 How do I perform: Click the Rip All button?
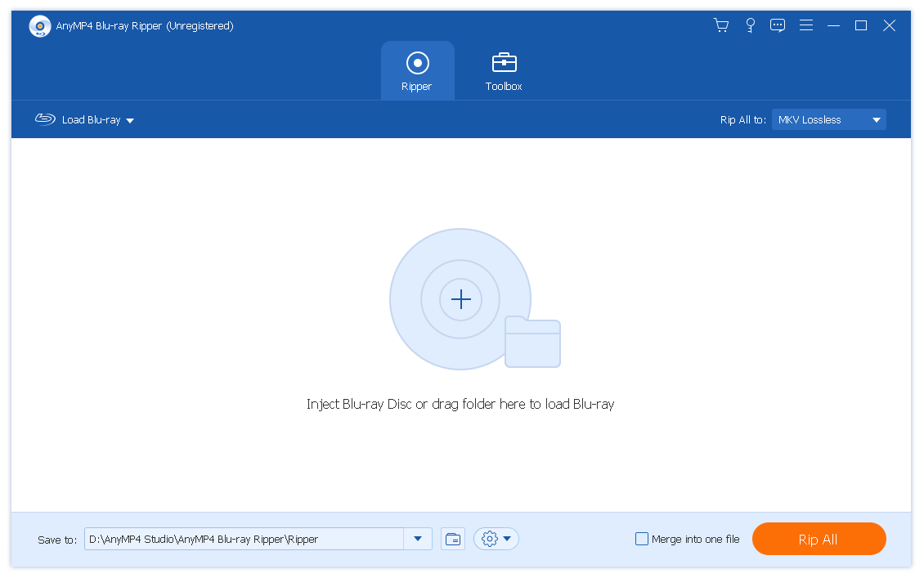click(819, 539)
